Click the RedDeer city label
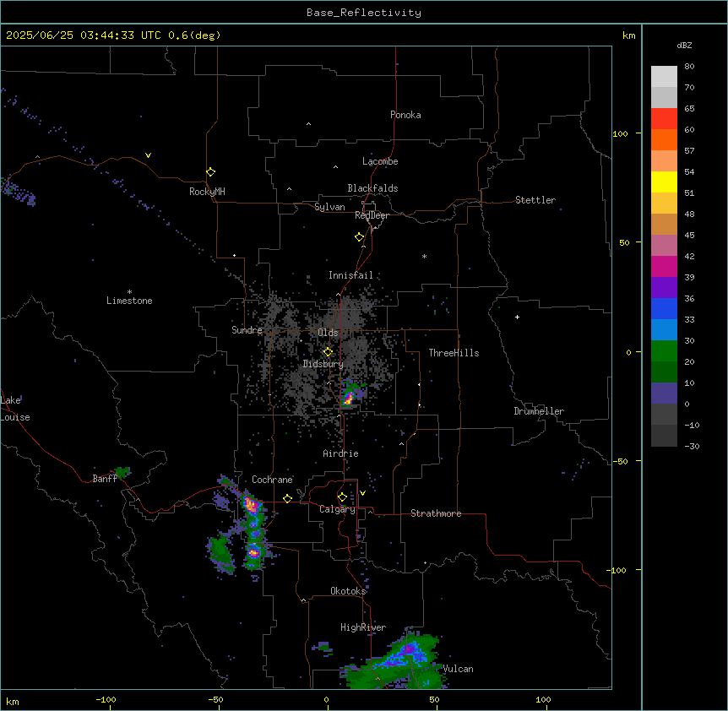728x711 pixels. click(x=372, y=215)
